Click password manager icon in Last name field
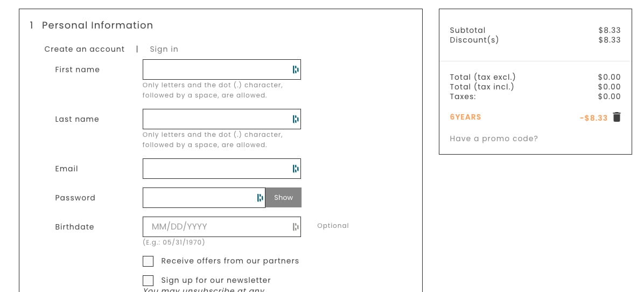Image resolution: width=644 pixels, height=292 pixels. [x=295, y=119]
